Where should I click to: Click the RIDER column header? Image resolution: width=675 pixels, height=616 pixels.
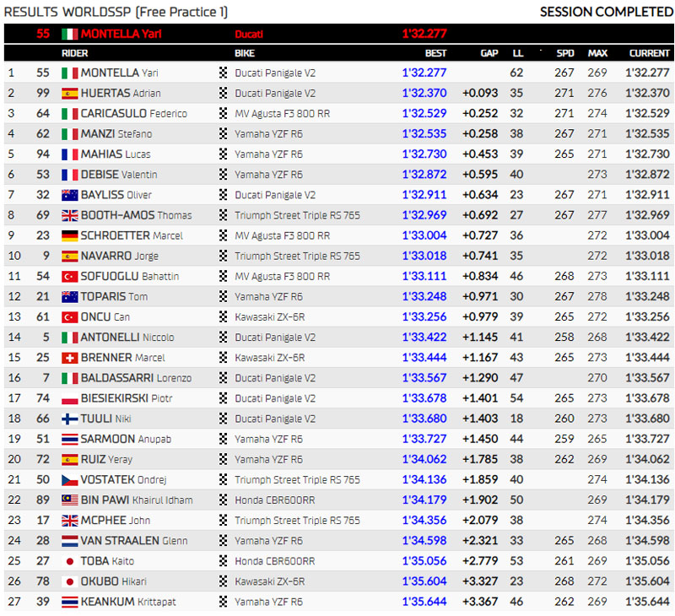pos(76,53)
